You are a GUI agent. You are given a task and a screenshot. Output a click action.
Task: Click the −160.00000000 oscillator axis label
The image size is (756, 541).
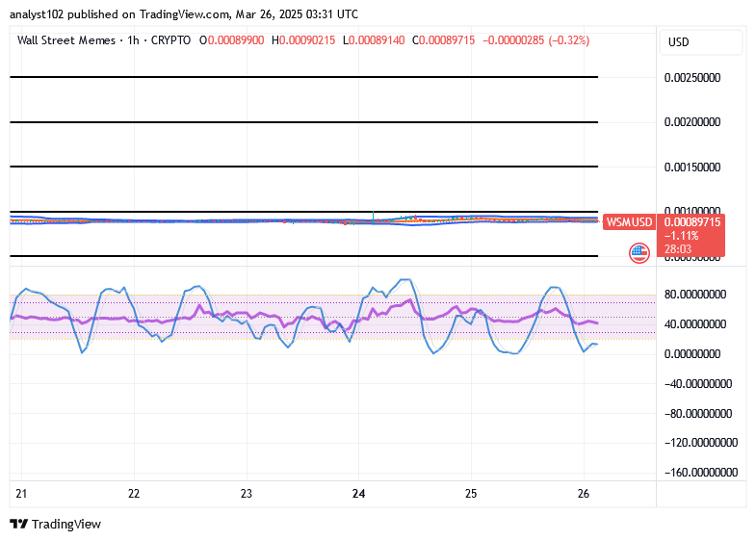tap(701, 472)
